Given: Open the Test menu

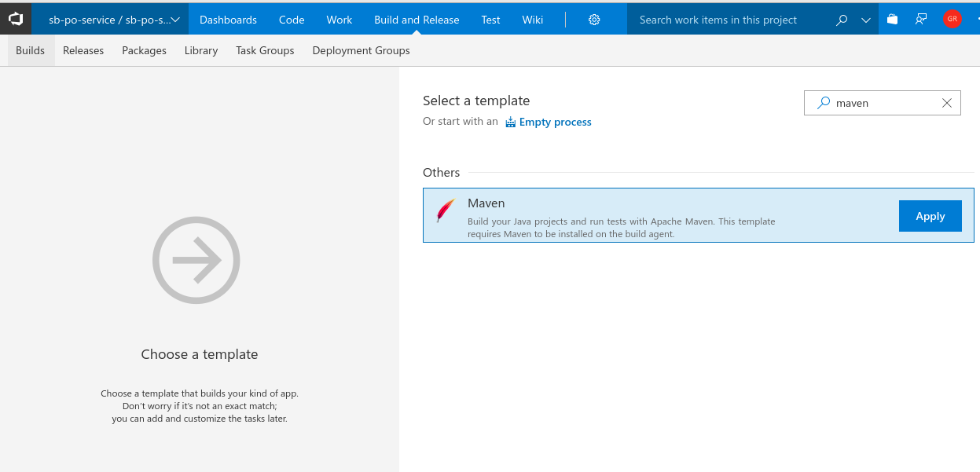Looking at the screenshot, I should tap(491, 20).
